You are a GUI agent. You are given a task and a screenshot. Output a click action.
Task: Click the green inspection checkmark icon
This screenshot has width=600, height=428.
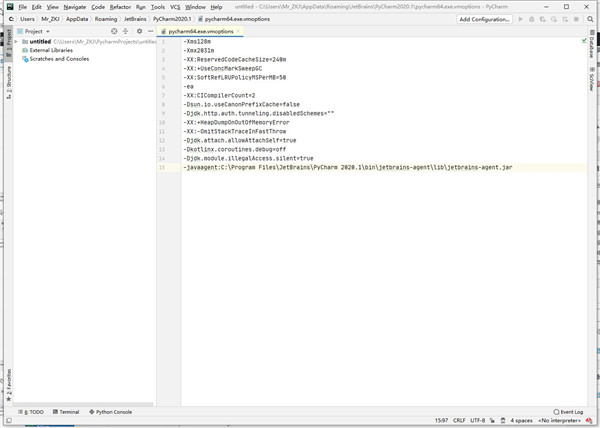tap(584, 40)
